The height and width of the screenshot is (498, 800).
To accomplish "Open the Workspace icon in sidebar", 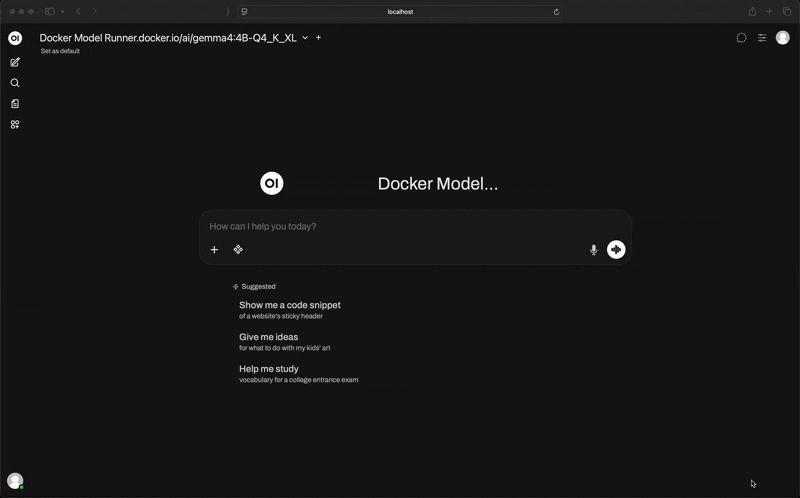I will (15, 124).
